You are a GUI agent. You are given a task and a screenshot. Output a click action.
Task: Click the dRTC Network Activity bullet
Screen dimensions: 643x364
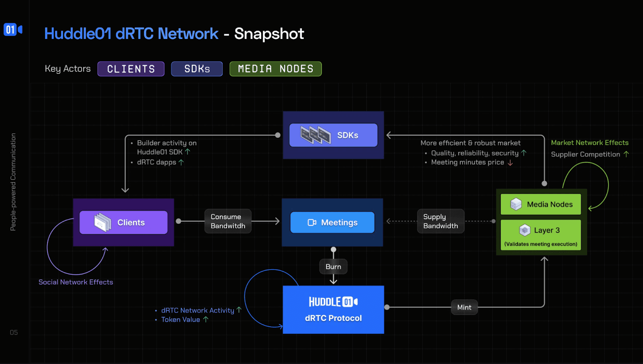pos(197,310)
